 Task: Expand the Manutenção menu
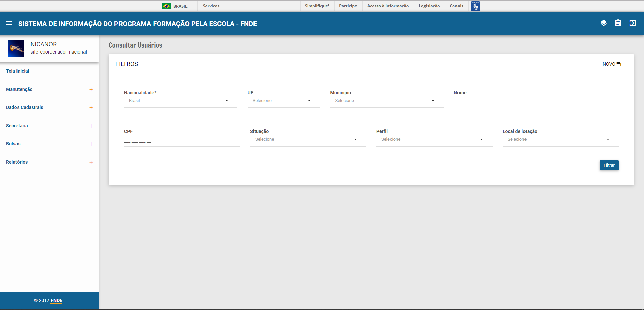pyautogui.click(x=91, y=90)
